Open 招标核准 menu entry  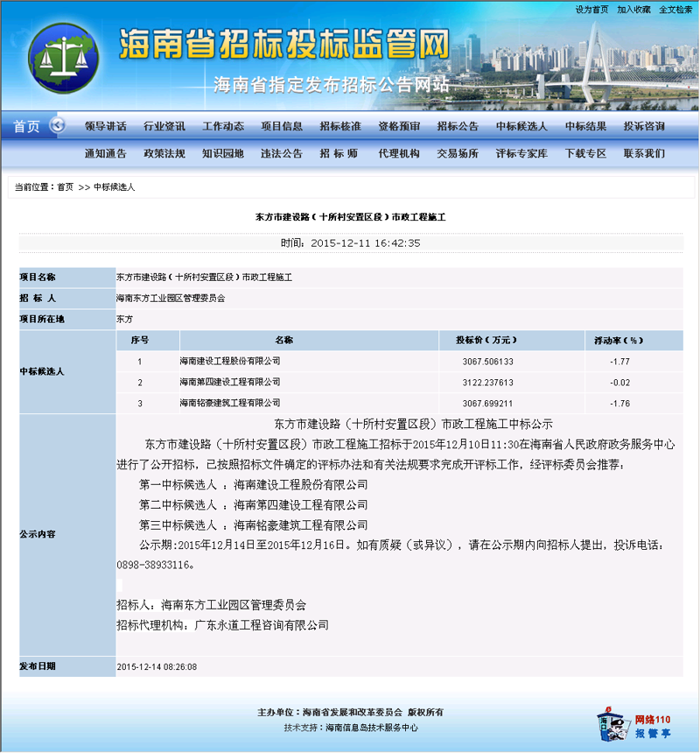pyautogui.click(x=340, y=126)
